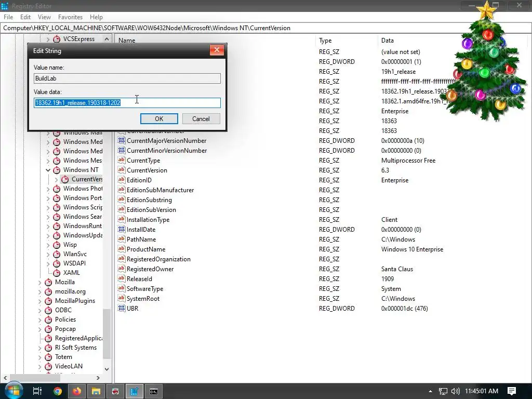Click the Mozilla key ornament icon
Screen dimensions: 532x399
click(x=48, y=282)
